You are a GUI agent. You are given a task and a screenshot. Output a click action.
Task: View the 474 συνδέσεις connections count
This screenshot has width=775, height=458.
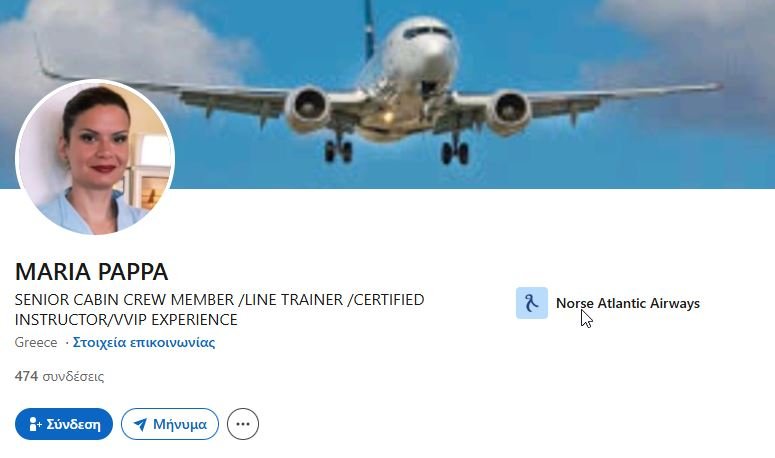point(59,376)
